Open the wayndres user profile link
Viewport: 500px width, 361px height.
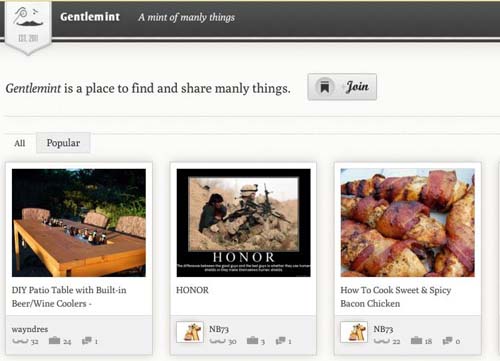point(30,329)
